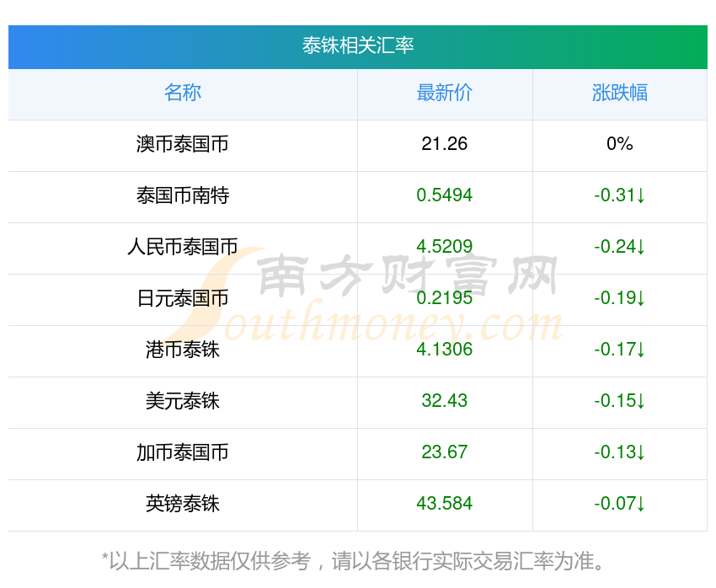Viewport: 716px width, 588px height.
Task: Select the -0.17↓ change cell
Action: tap(620, 350)
